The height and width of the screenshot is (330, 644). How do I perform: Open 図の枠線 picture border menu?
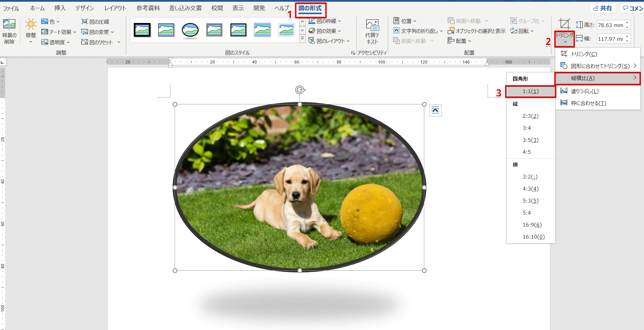(x=325, y=21)
